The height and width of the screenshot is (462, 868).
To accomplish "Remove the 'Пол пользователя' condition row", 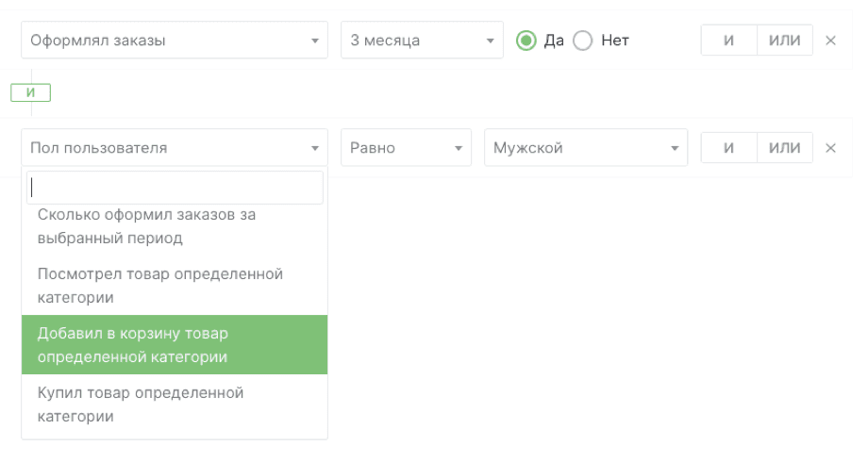I will 830,148.
